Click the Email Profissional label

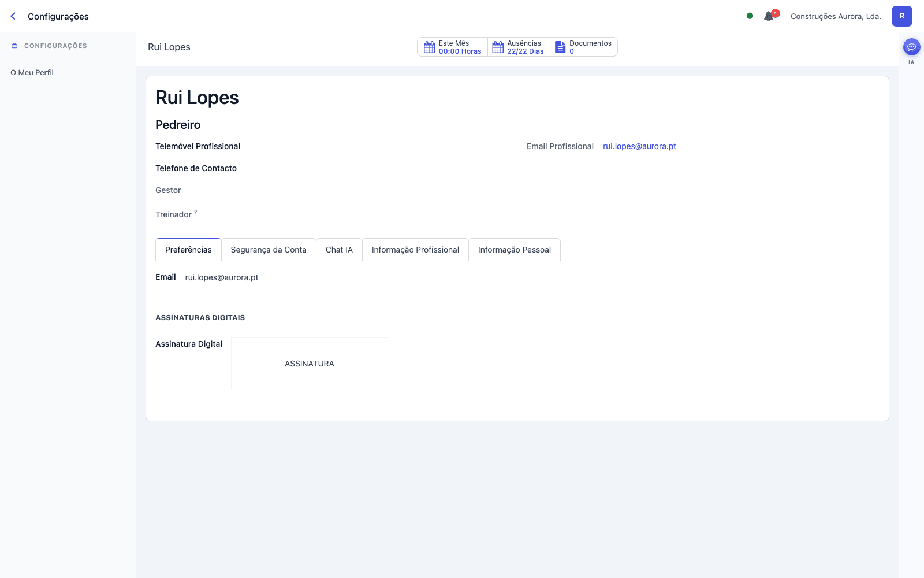(x=560, y=146)
